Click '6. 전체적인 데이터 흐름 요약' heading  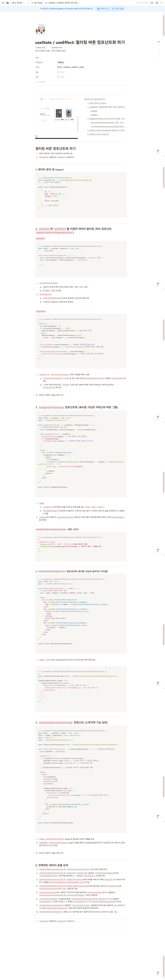[52, 865]
